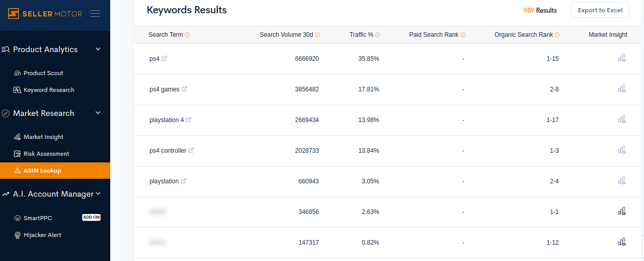Click the ps4 controller search term
The image size is (644, 261).
pyautogui.click(x=168, y=151)
